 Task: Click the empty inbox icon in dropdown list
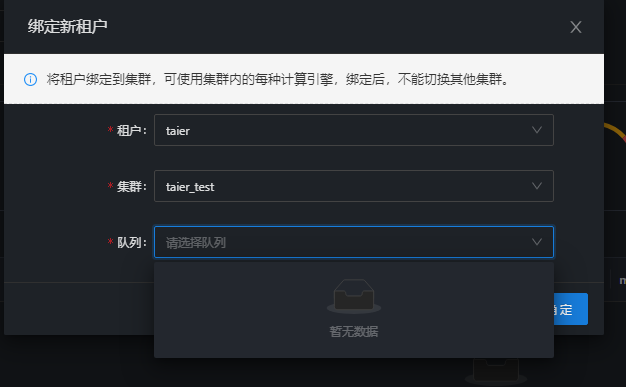tap(354, 296)
